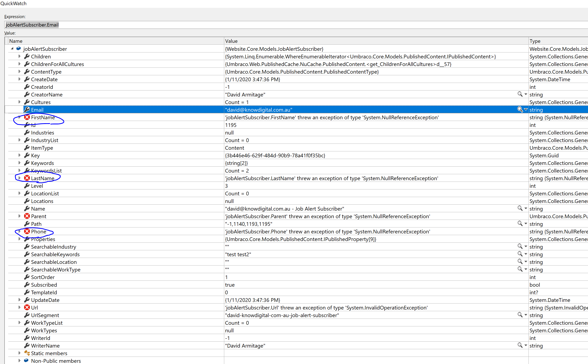Click the red error icon beside Url

[27, 307]
